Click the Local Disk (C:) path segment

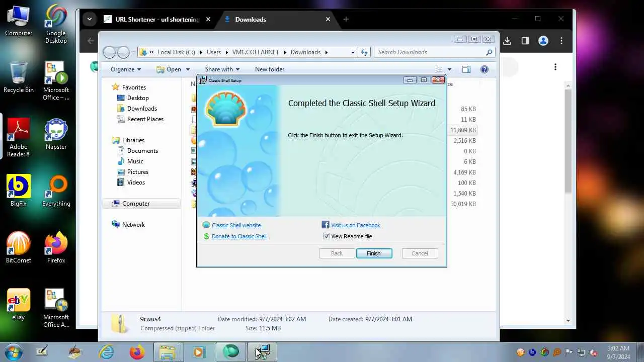pyautogui.click(x=176, y=52)
